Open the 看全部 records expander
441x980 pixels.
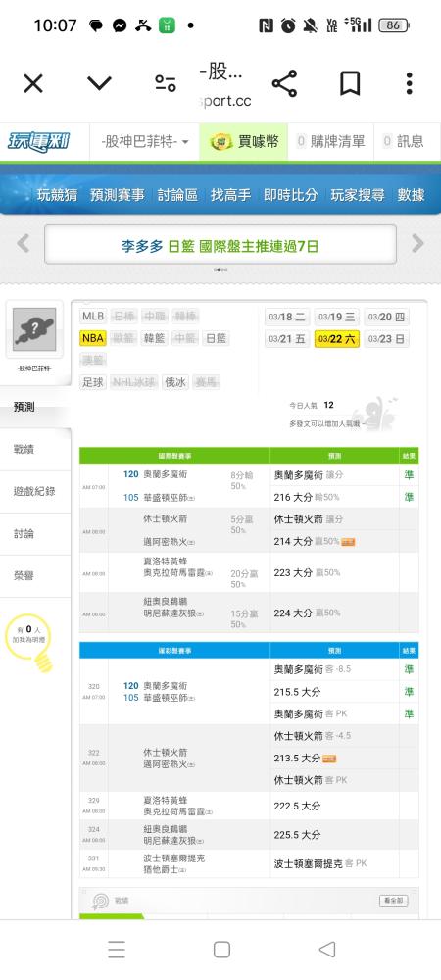click(394, 901)
